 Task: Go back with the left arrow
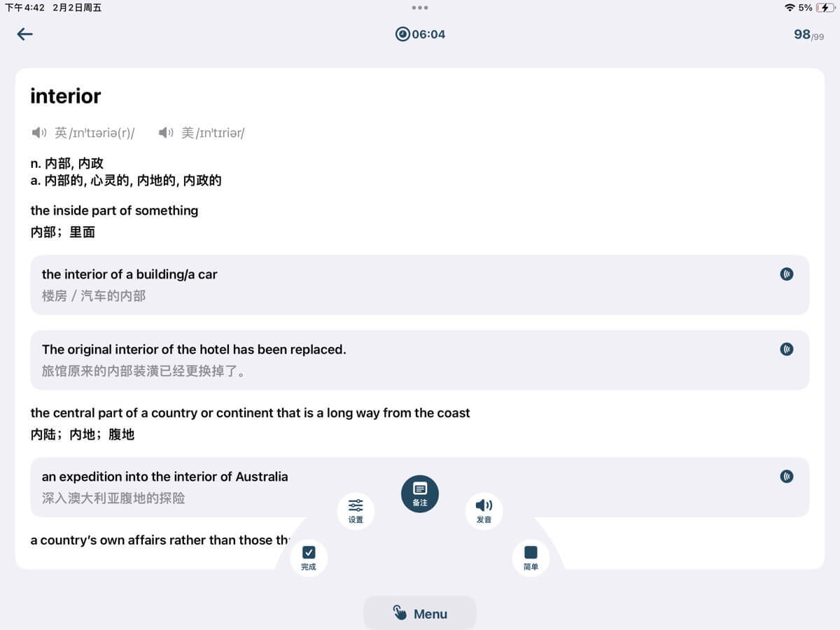[x=25, y=34]
